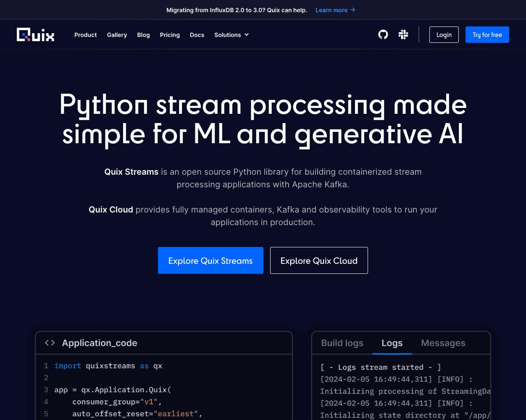
Task: Switch to the Build logs tab
Action: (342, 343)
